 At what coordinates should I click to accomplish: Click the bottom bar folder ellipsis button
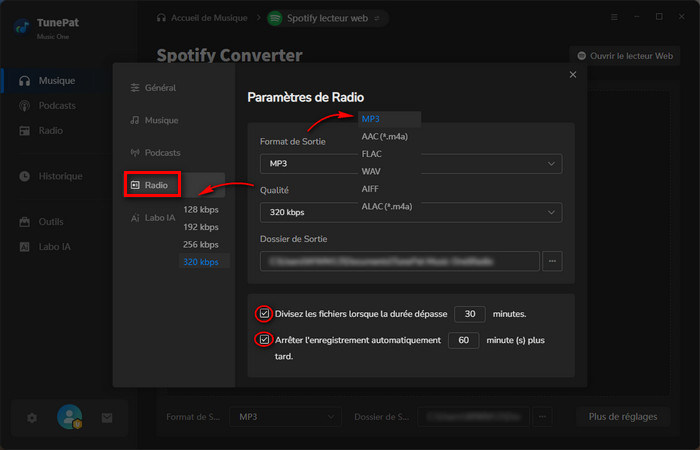pos(542,417)
